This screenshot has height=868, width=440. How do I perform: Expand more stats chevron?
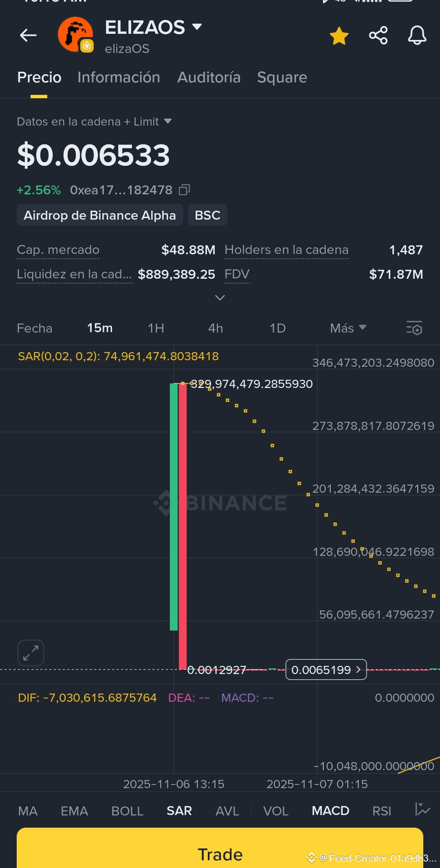coord(220,298)
